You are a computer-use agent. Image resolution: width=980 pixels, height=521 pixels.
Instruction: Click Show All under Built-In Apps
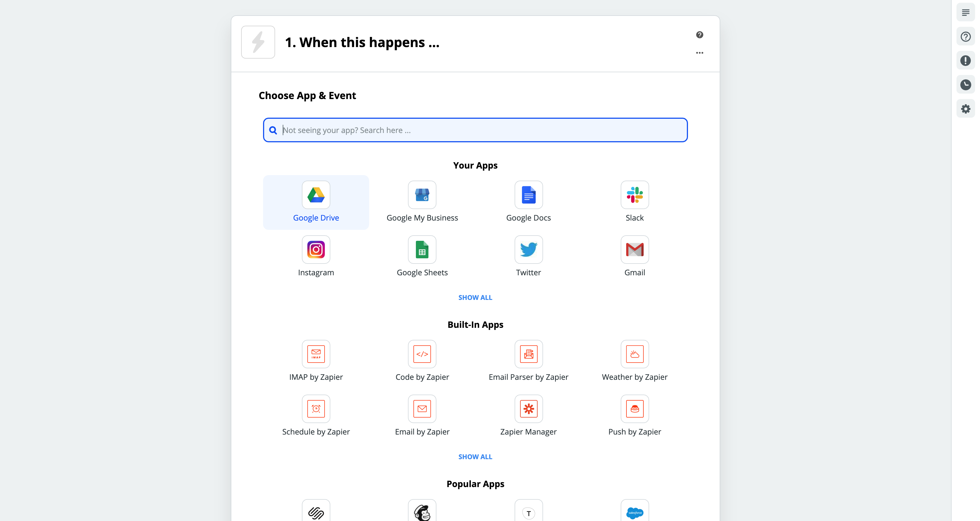(475, 457)
